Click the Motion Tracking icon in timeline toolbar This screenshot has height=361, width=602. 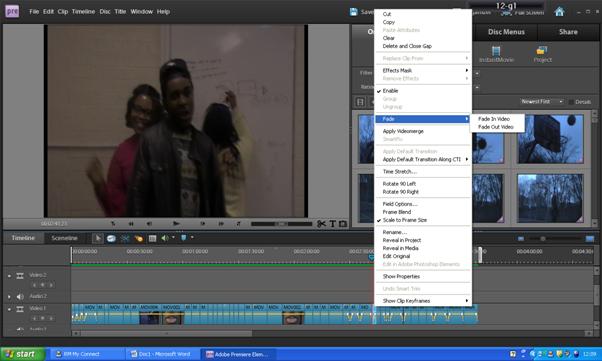125,238
